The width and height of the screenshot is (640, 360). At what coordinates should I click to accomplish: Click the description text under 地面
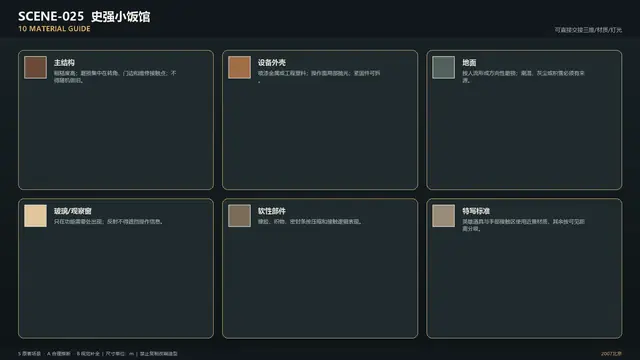coord(523,77)
